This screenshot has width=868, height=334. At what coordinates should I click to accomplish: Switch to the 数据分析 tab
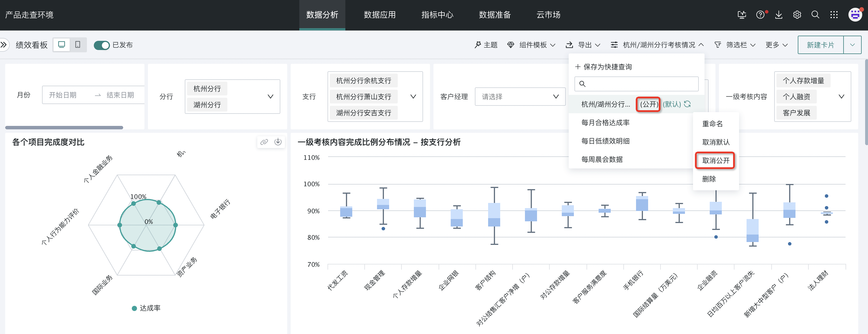click(322, 15)
